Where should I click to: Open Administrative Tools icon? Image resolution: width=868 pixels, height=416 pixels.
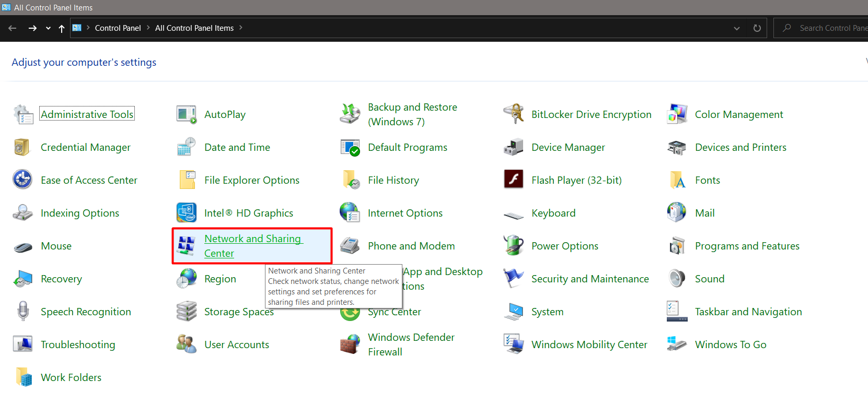click(23, 114)
